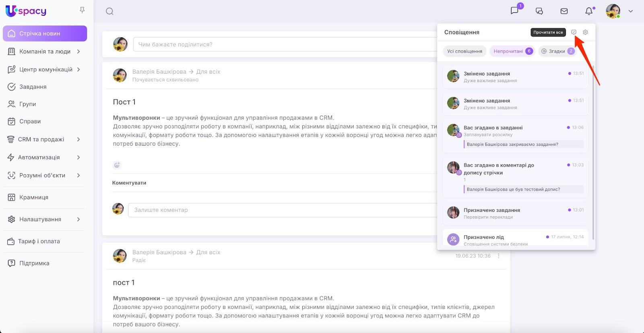Open discussions icon in top bar
Screen dimensions: 644x333
(x=539, y=11)
